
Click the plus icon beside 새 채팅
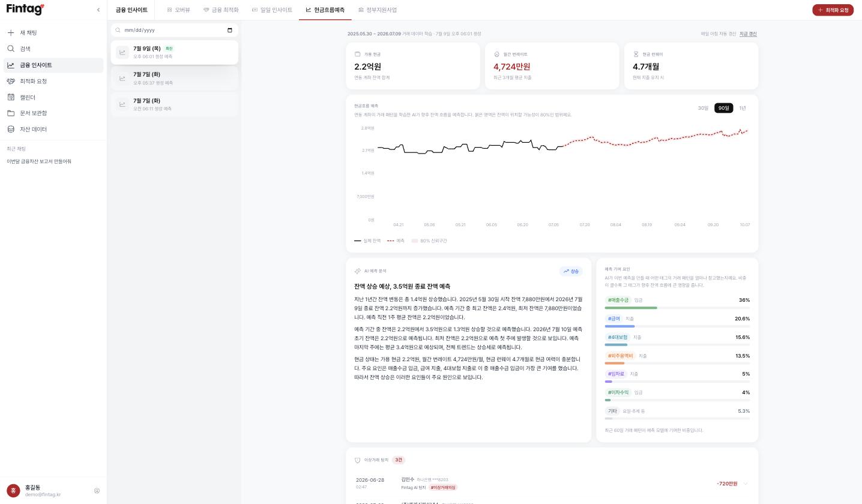point(11,32)
